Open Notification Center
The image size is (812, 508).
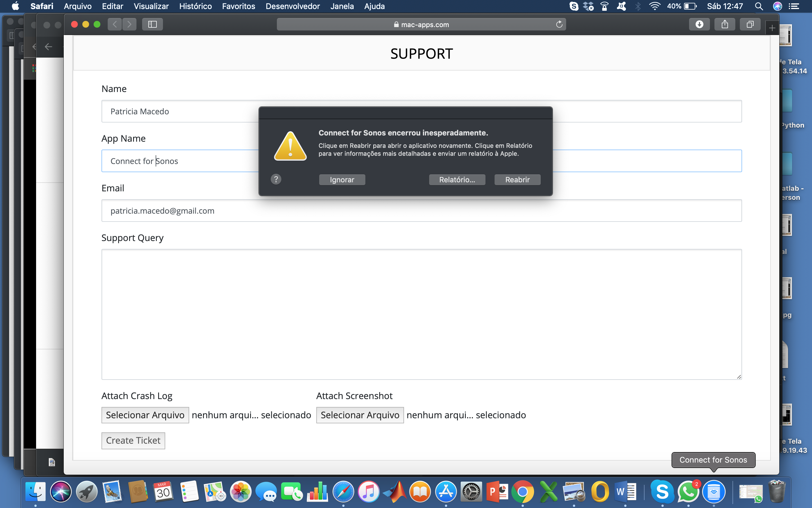click(794, 6)
